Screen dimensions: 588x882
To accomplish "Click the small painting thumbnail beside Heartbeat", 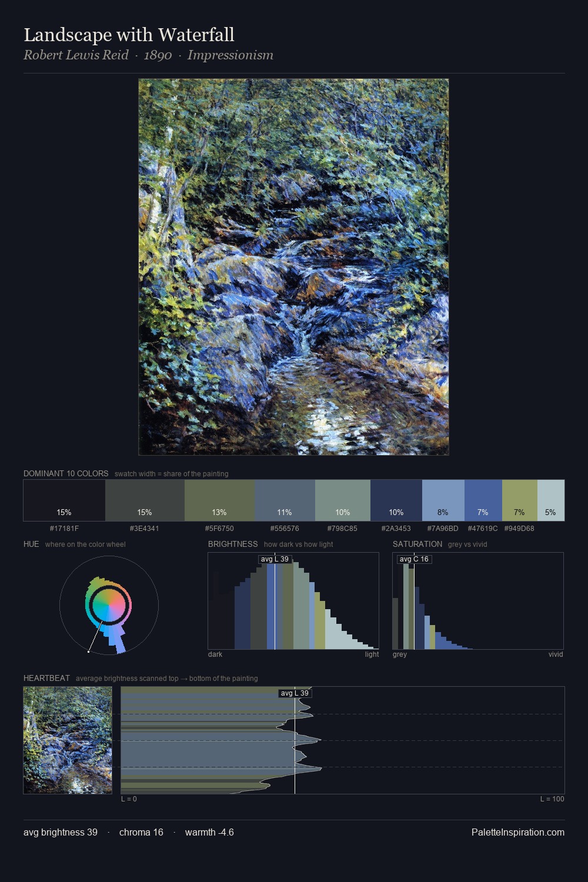I will click(x=68, y=740).
